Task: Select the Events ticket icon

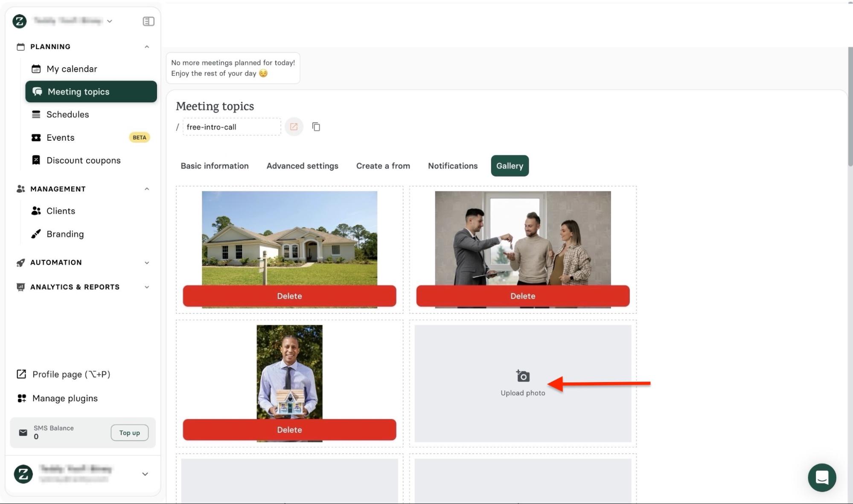Action: click(x=36, y=137)
